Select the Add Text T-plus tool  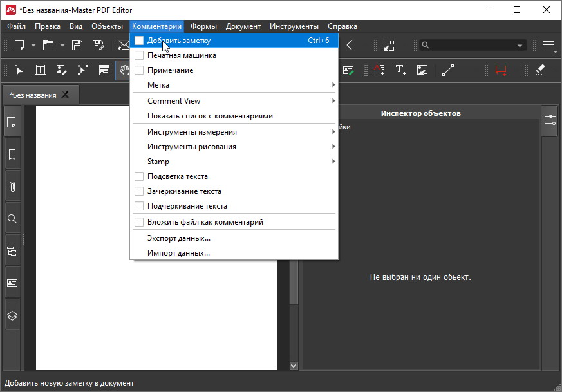(x=400, y=70)
